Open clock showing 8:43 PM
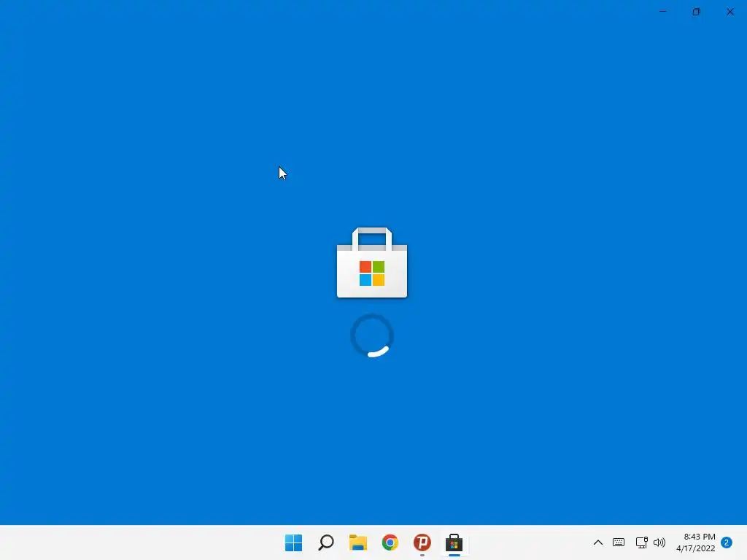 pyautogui.click(x=700, y=537)
